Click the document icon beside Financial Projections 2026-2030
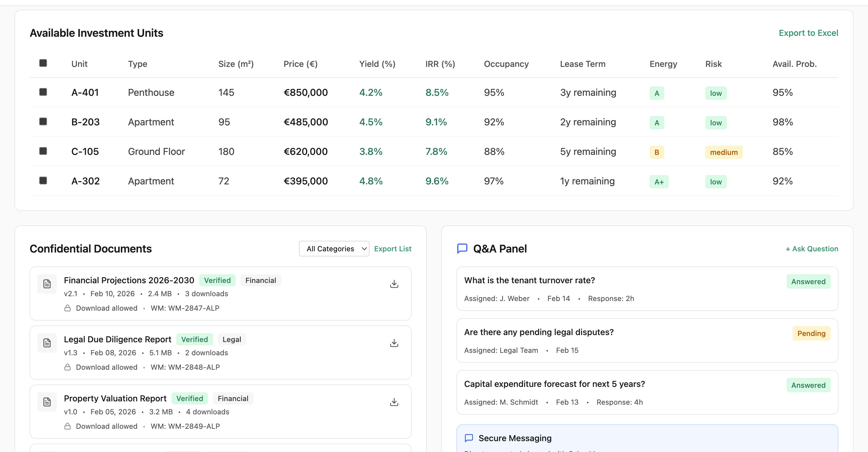 point(47,284)
